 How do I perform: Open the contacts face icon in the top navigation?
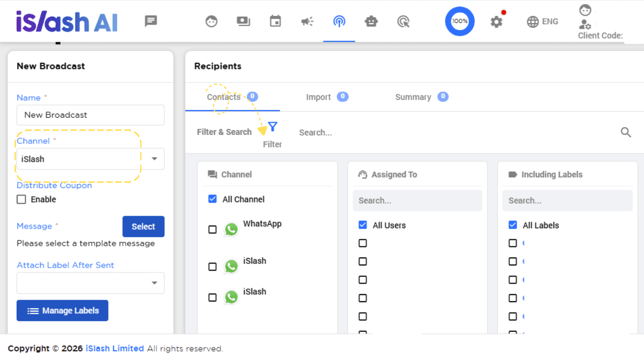[211, 22]
